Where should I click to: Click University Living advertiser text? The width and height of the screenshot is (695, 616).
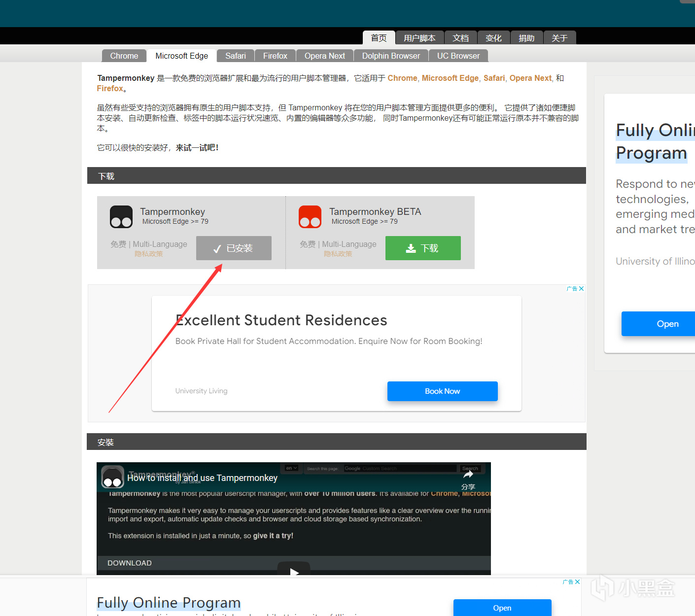coord(201,391)
